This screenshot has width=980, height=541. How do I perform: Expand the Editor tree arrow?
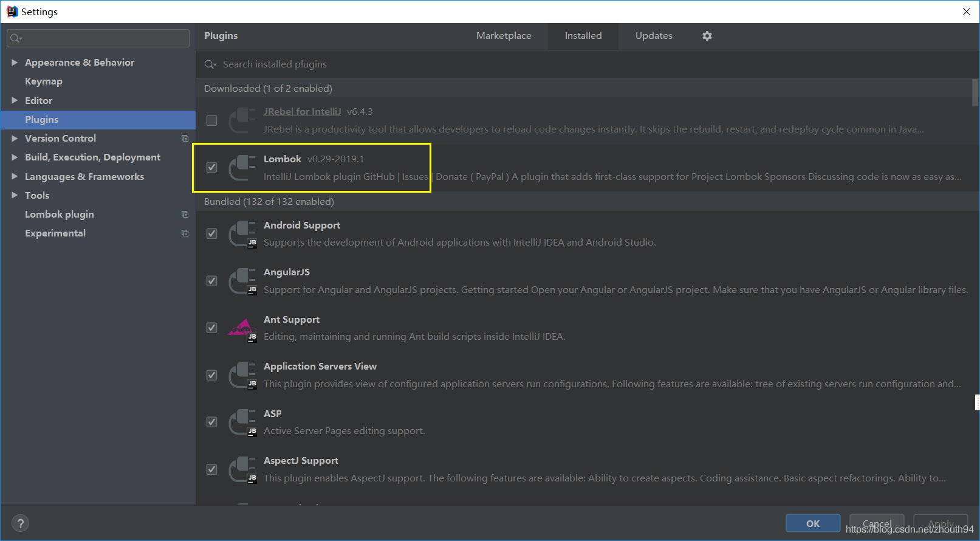[15, 100]
